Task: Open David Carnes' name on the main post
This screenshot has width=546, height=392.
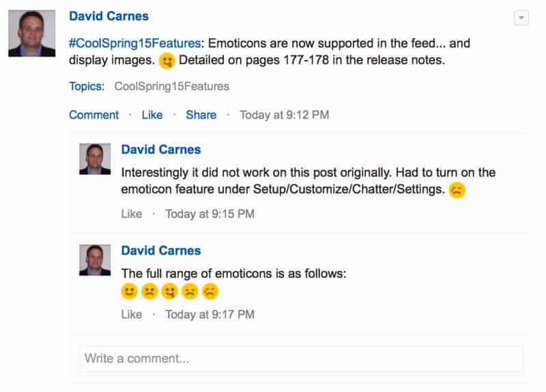Action: click(x=109, y=16)
